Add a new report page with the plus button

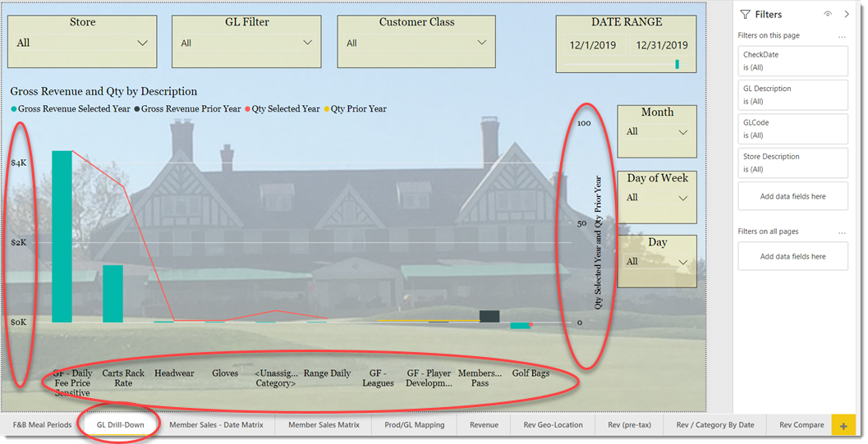[843, 425]
